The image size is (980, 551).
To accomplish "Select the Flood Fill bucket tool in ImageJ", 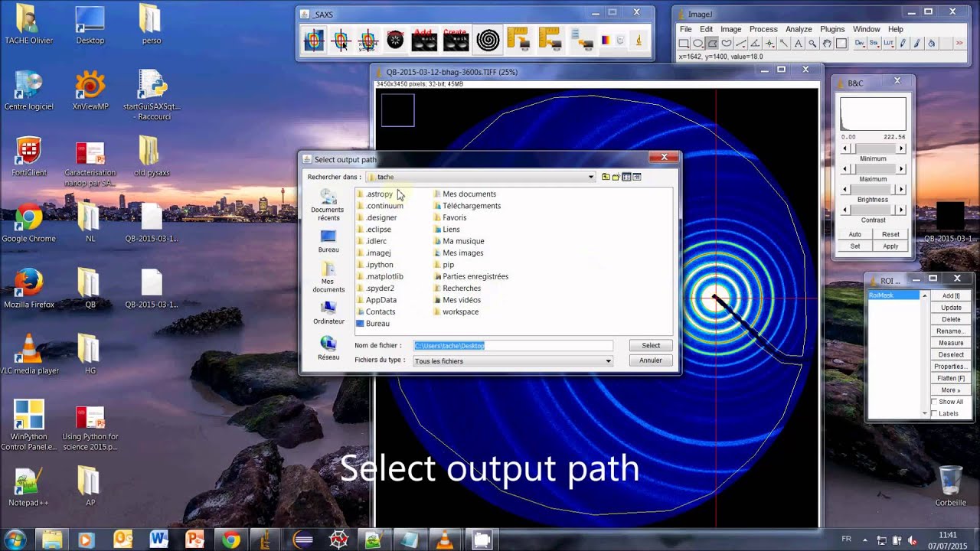I will 931,43.
